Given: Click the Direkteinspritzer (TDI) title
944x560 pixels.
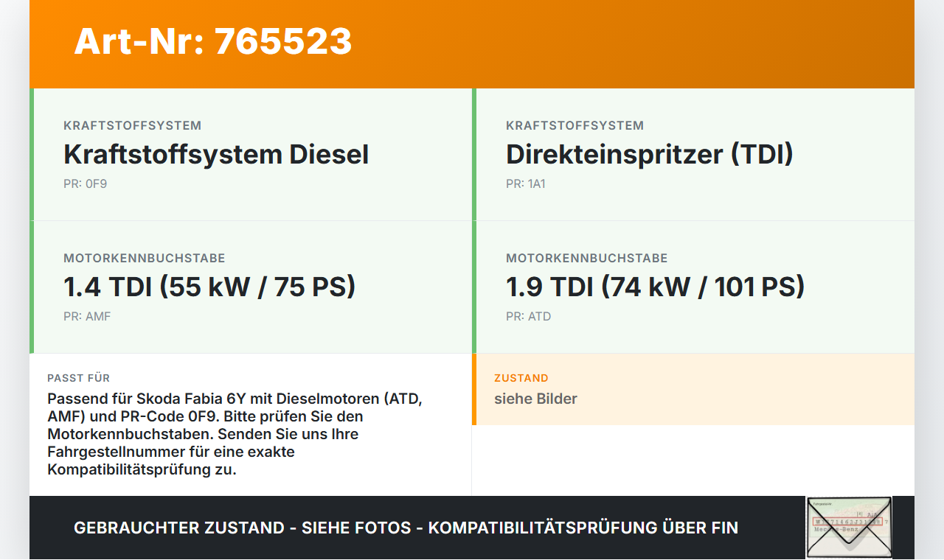Looking at the screenshot, I should pyautogui.click(x=650, y=154).
